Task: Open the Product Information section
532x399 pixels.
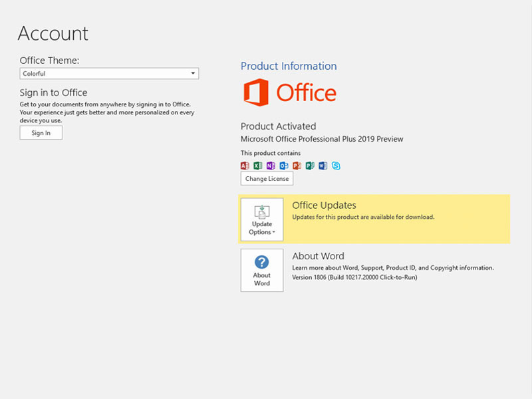Action: [289, 66]
